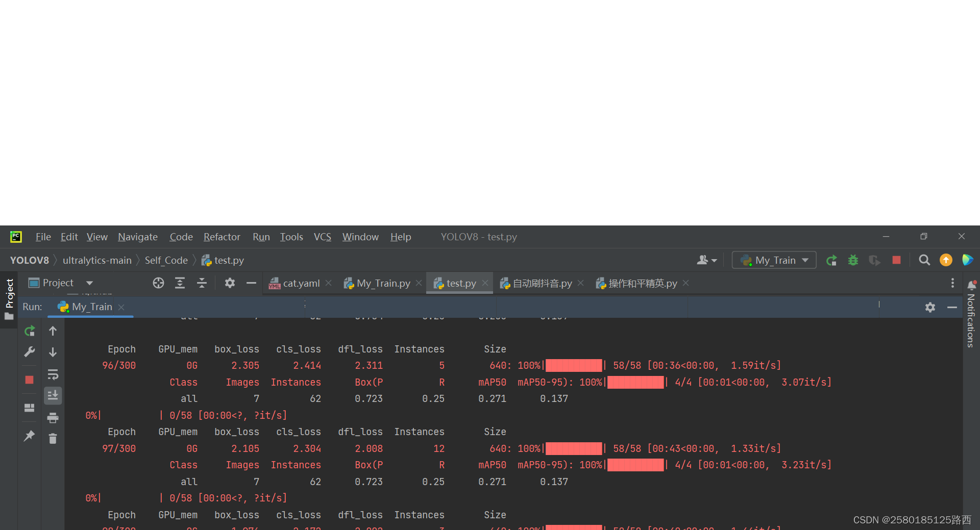
Task: Close the cat.yaml tab
Action: [329, 283]
